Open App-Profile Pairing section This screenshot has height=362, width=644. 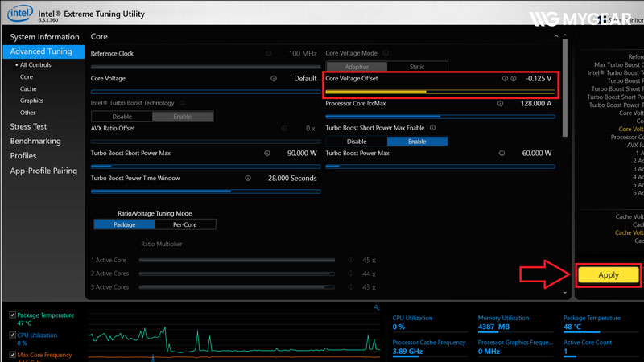pos(43,171)
